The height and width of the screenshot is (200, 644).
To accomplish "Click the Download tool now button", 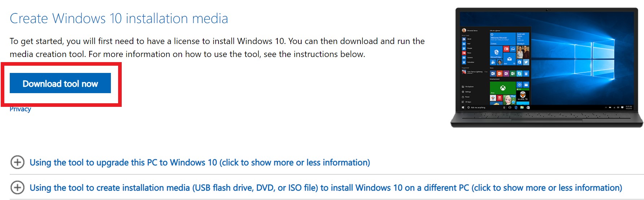I will (60, 83).
